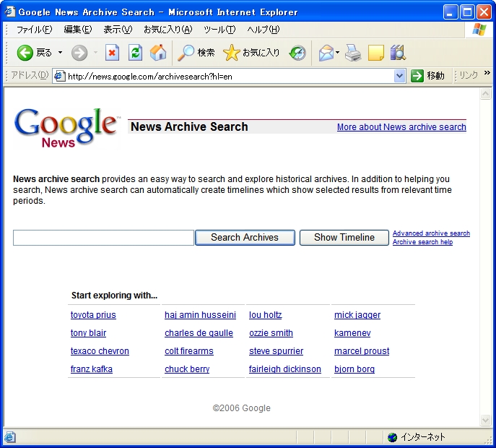Open the お気に入り(A) menu

pyautogui.click(x=168, y=30)
